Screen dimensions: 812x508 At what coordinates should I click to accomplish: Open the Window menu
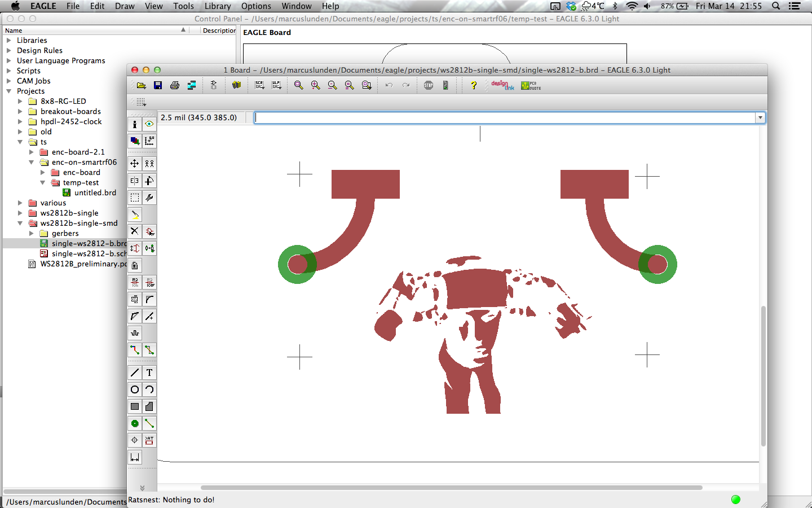pyautogui.click(x=297, y=6)
